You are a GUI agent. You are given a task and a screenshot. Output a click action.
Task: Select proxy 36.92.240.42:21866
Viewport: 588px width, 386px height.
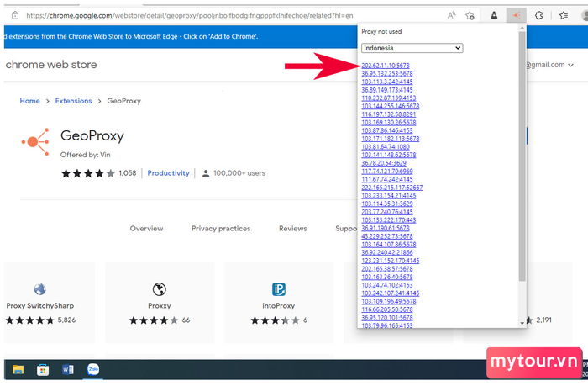tap(387, 252)
